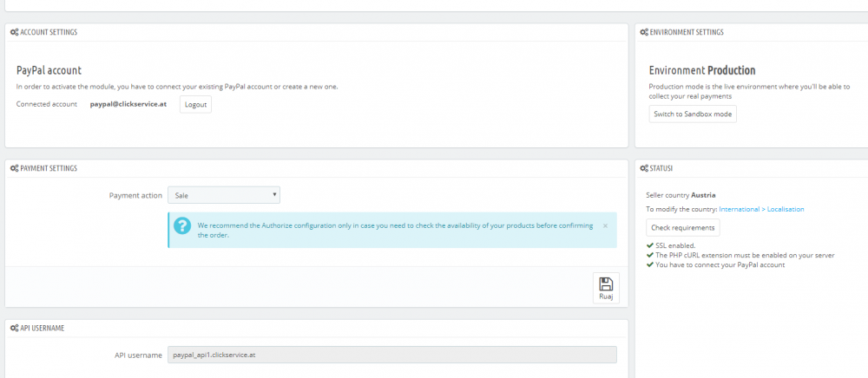Click the green checkmark beside SSL enabled
Screen dimensions: 868x378
point(650,245)
